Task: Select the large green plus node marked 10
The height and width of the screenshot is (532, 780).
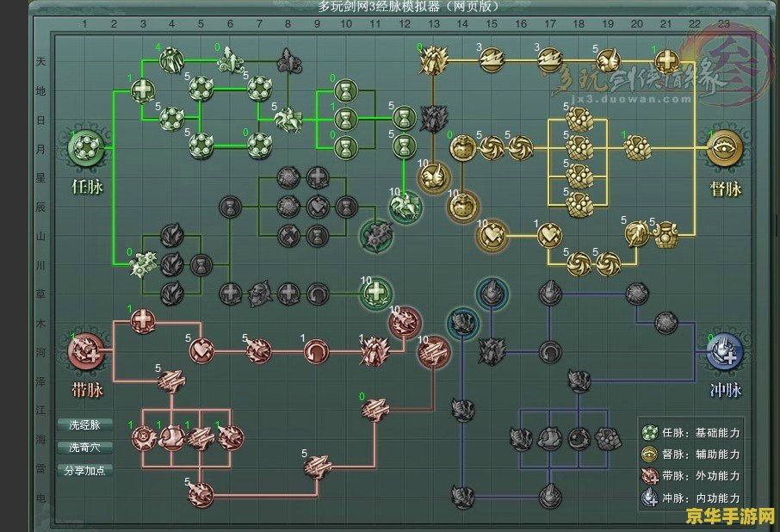Action: point(375,294)
